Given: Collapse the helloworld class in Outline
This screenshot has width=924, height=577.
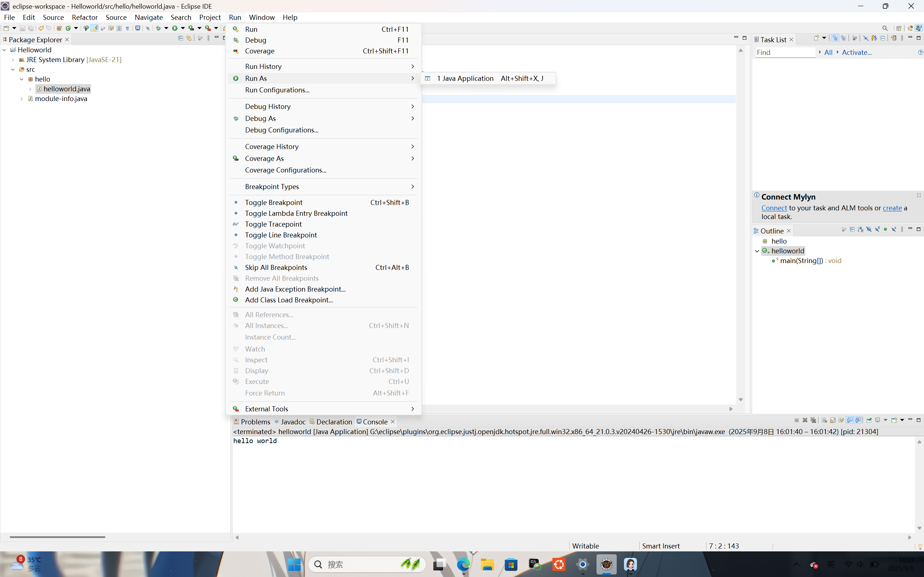Looking at the screenshot, I should 757,251.
